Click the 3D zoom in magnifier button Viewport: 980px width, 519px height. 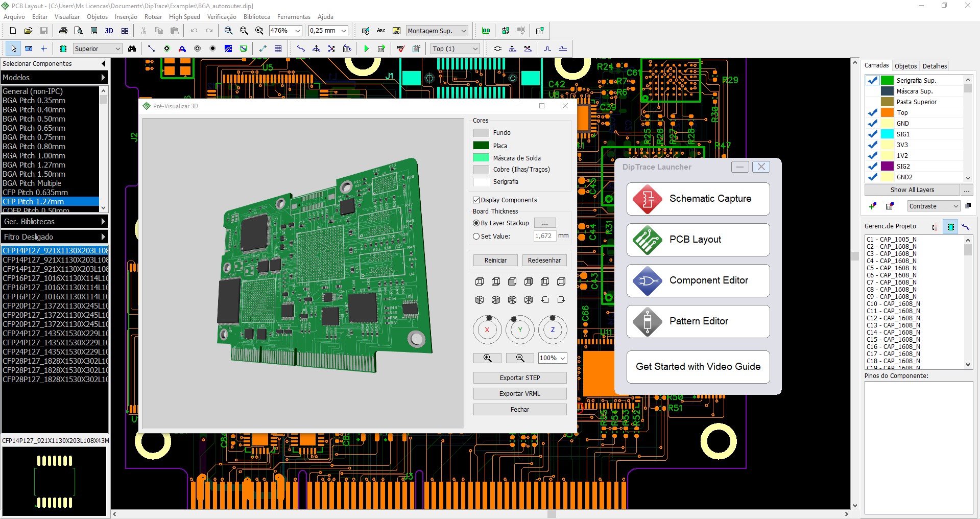coord(487,358)
